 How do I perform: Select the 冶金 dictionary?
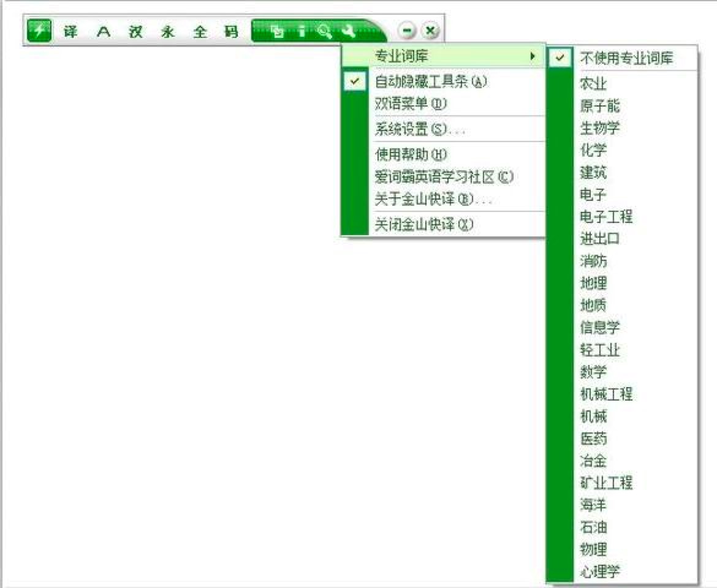point(622,461)
